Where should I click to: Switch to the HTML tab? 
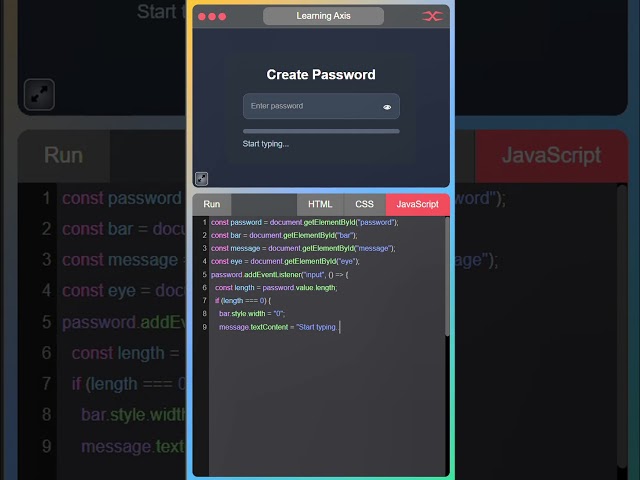point(320,204)
